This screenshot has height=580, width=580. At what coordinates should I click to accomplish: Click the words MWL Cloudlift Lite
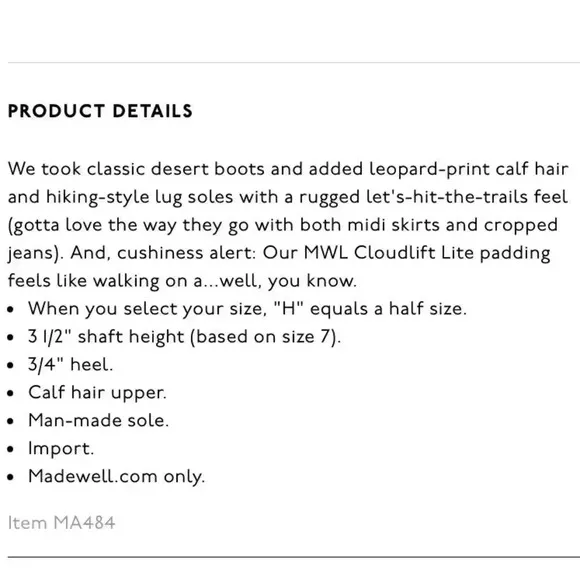(x=389, y=253)
